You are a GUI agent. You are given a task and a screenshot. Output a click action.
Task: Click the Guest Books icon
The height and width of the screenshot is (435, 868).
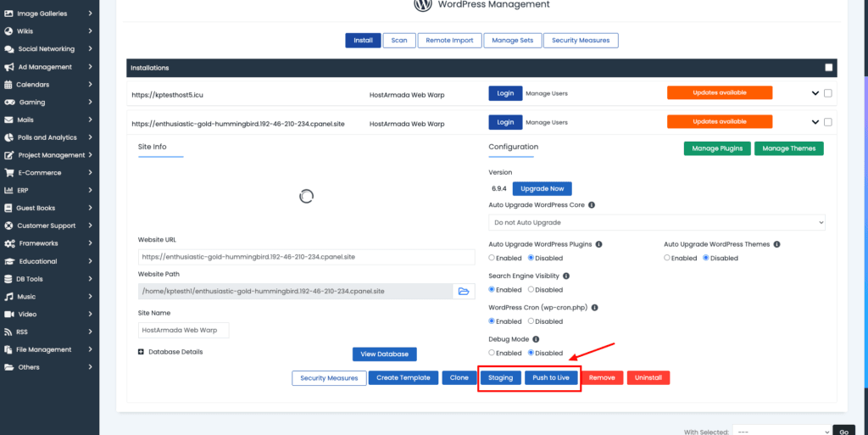8,208
